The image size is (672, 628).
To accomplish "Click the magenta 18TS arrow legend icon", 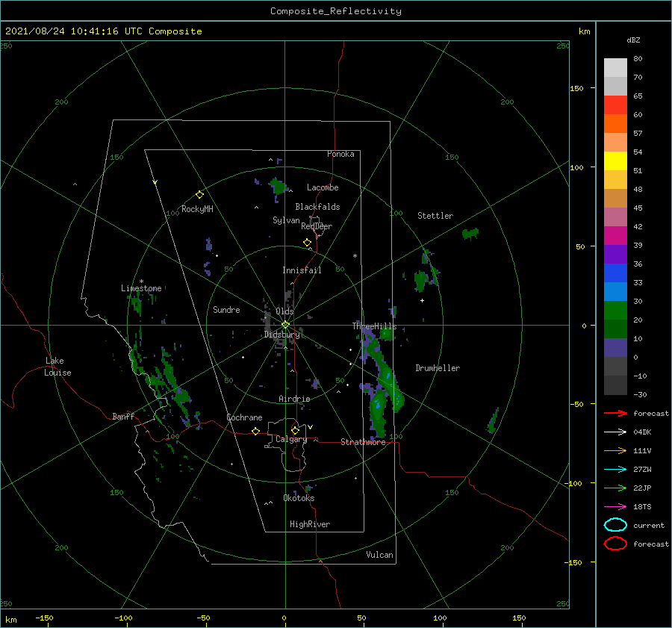I will pyautogui.click(x=615, y=507).
